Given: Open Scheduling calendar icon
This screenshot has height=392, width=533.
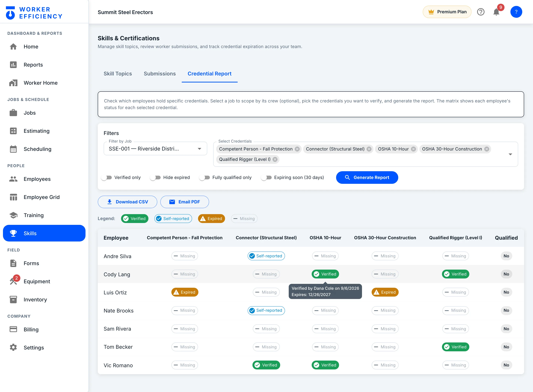Looking at the screenshot, I should click(13, 149).
